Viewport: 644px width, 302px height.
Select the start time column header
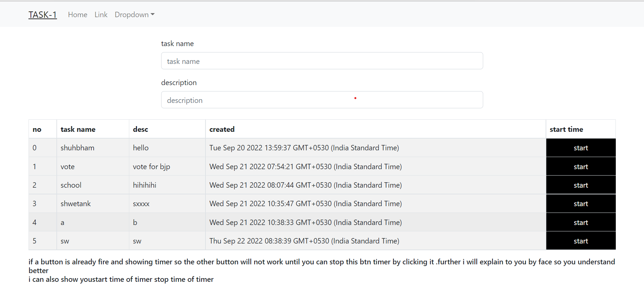[566, 129]
